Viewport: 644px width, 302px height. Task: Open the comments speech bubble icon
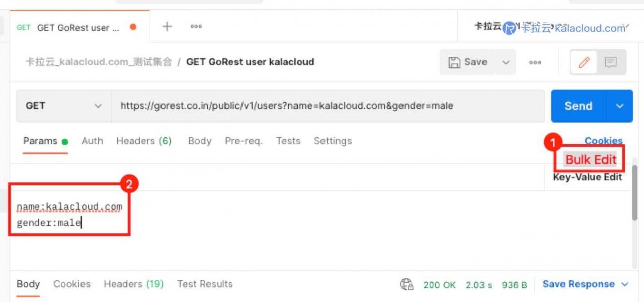pos(611,62)
